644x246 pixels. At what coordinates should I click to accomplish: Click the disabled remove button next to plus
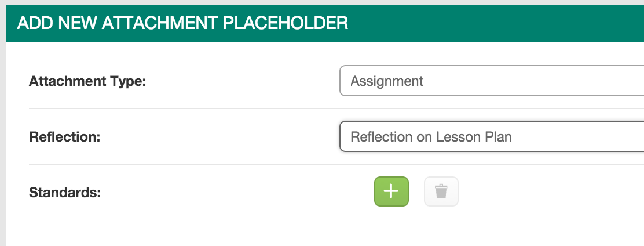click(441, 191)
